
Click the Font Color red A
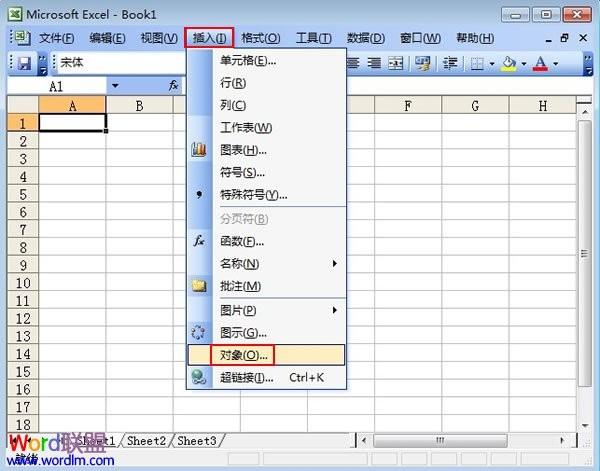[x=540, y=63]
